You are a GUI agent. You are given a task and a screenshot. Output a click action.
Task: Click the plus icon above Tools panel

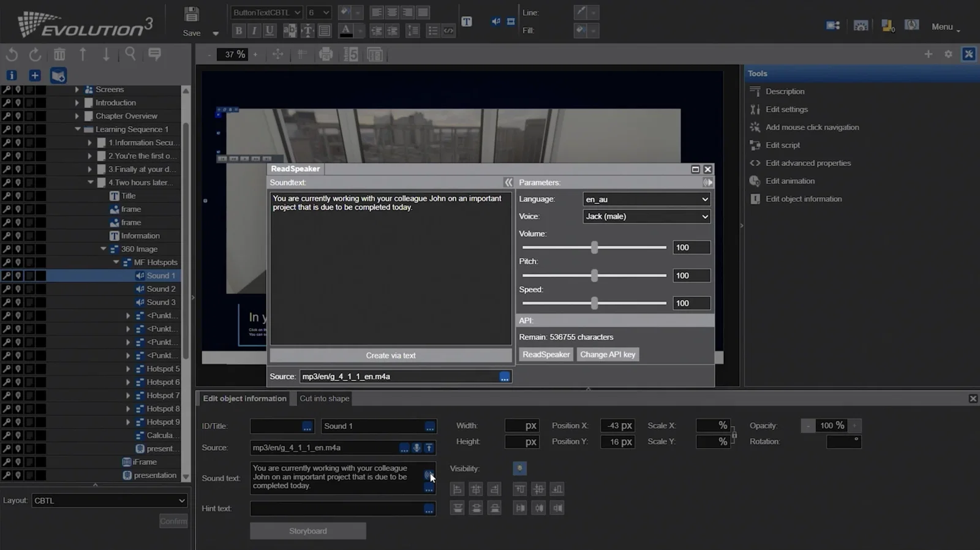point(929,55)
